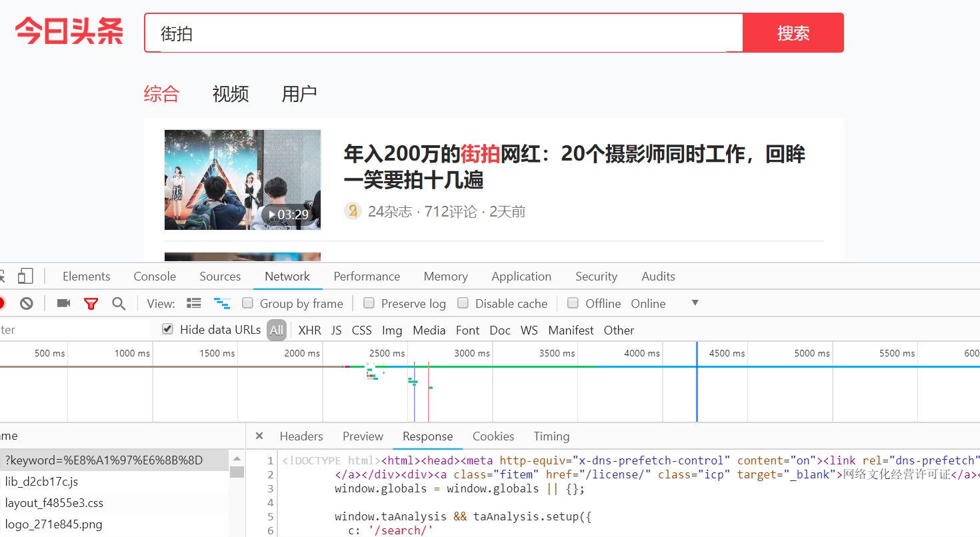Click the blue timeline marker near 4500 ms
Image resolution: width=980 pixels, height=537 pixels.
tap(697, 382)
